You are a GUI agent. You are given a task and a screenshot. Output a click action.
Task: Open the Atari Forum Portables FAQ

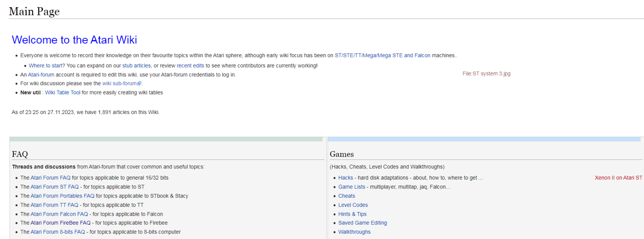(62, 196)
